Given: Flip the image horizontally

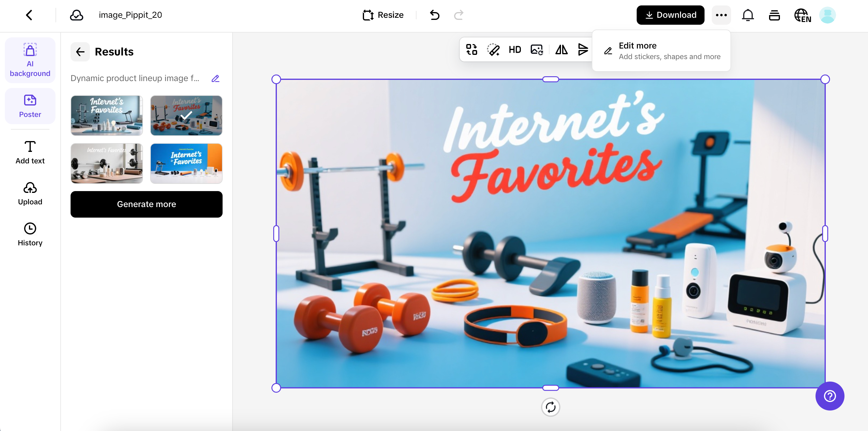Looking at the screenshot, I should [561, 49].
